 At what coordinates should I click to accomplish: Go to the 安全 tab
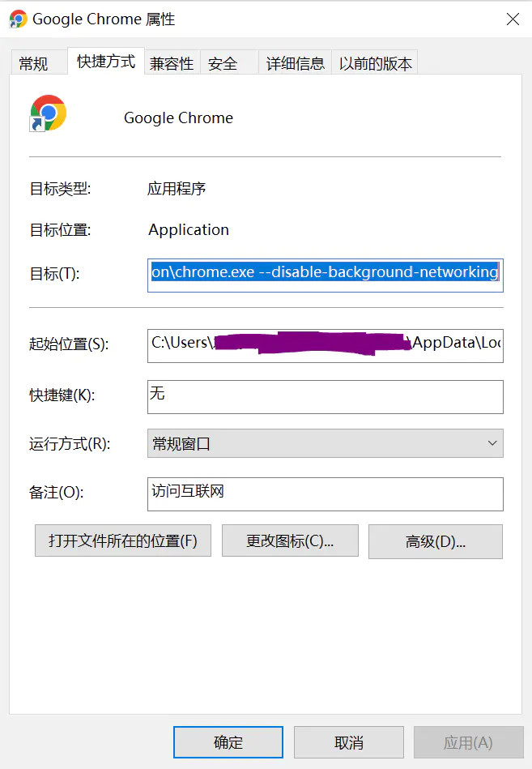point(223,63)
